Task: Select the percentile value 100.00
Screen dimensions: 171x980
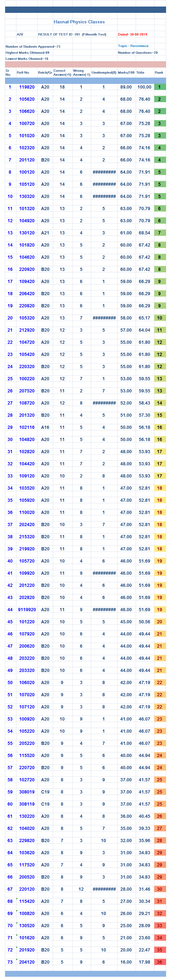Action: 144,87
